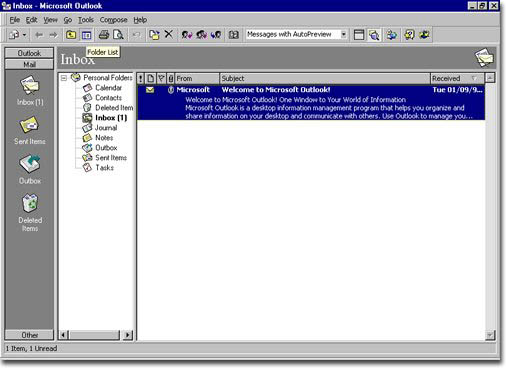Click the status bar text '1 Item, 1 Unread'
510x370 pixels.
[31, 348]
